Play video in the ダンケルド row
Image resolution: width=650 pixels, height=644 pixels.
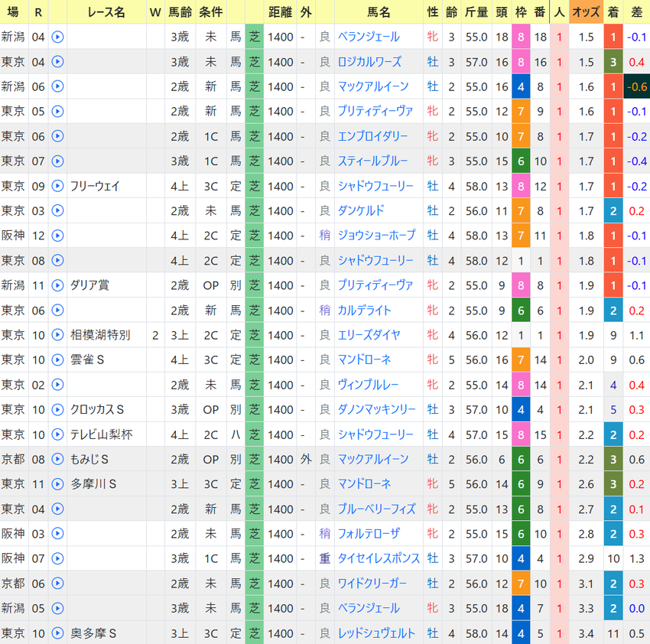pyautogui.click(x=57, y=210)
